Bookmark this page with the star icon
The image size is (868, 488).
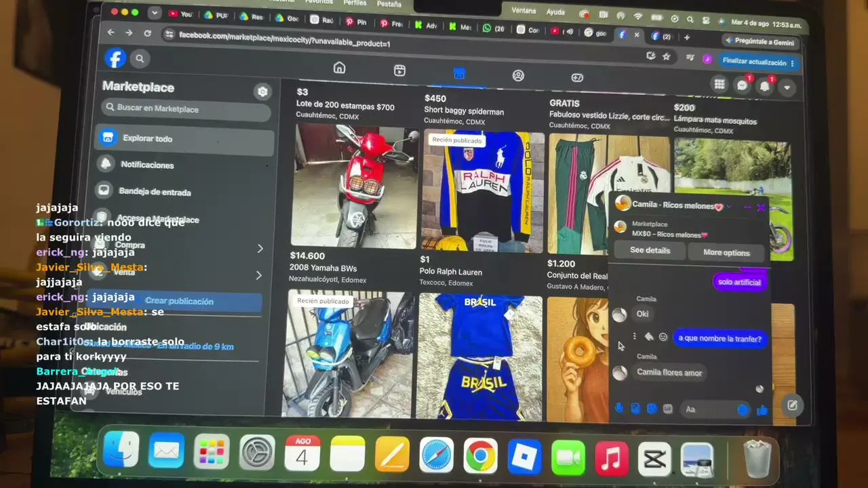[667, 57]
